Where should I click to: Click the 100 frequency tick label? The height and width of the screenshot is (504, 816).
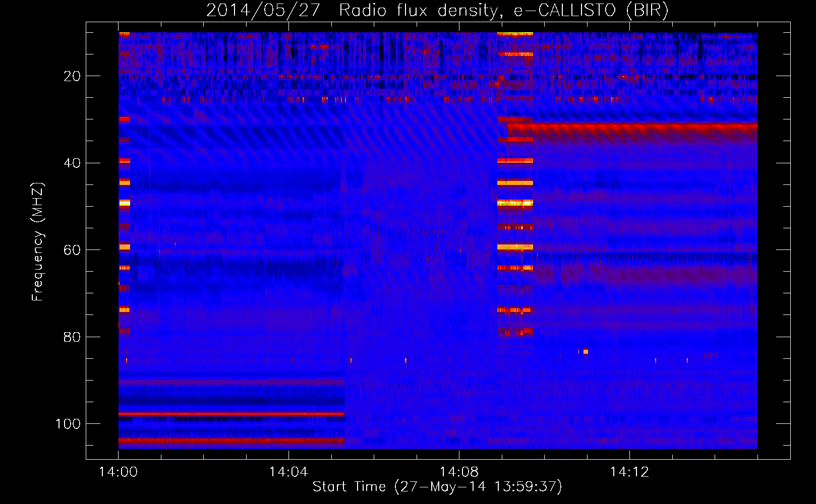point(68,424)
